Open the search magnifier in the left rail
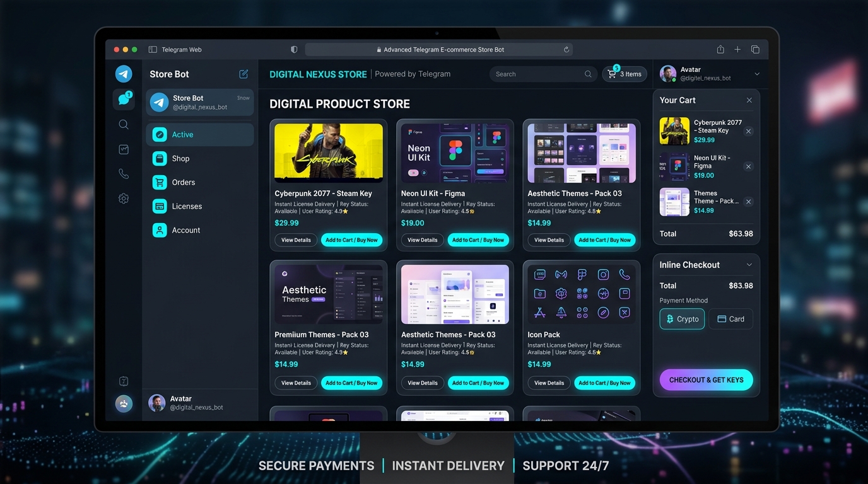The width and height of the screenshot is (868, 484). click(x=124, y=124)
